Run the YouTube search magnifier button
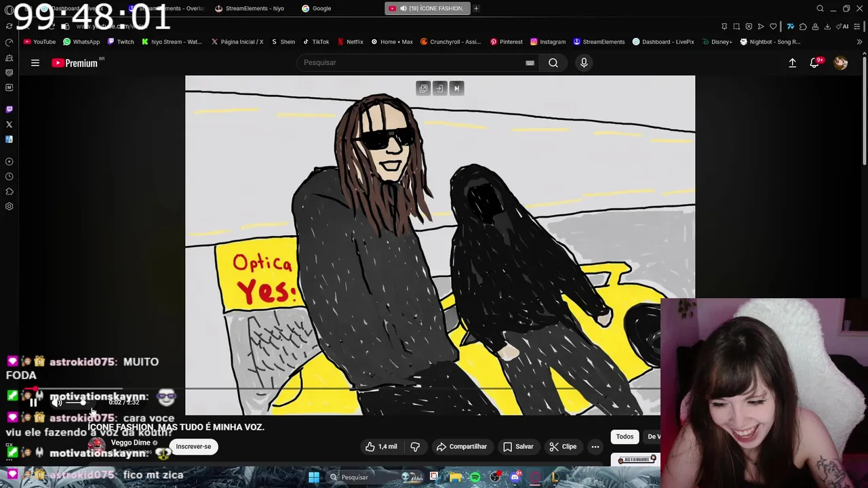 (553, 62)
